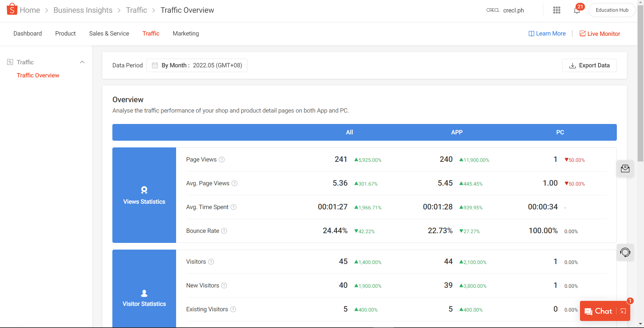Show help tooltip for Avg. Time Spent

[233, 207]
